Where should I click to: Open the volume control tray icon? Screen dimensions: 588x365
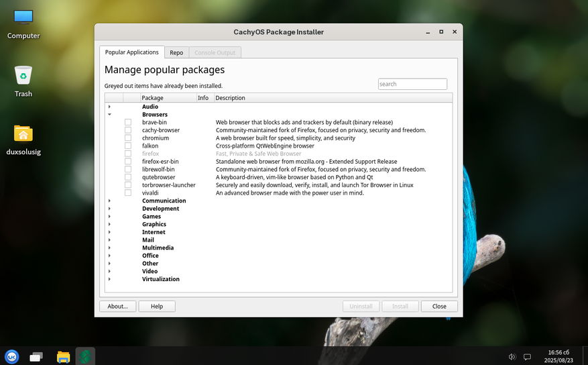[512, 356]
